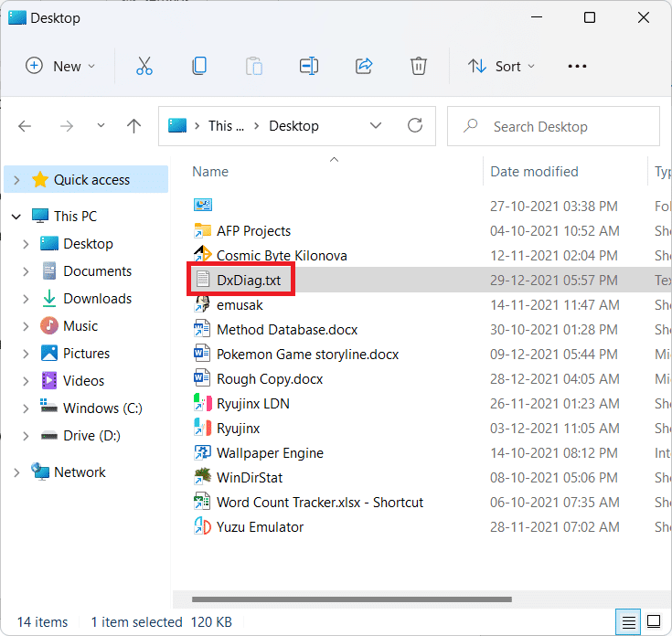
Task: Click the '14 items' status bar text
Action: [x=42, y=622]
